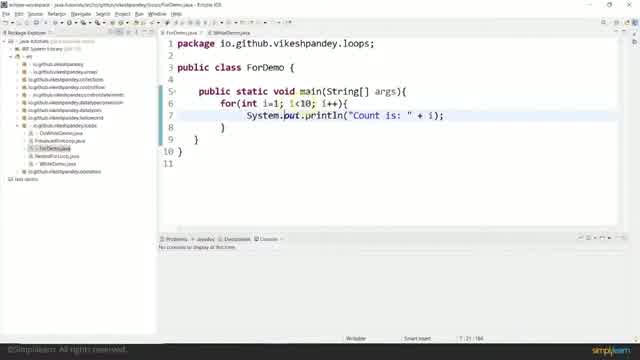Open the Window menu
Screen dimensions: 640x360
coord(157,14)
